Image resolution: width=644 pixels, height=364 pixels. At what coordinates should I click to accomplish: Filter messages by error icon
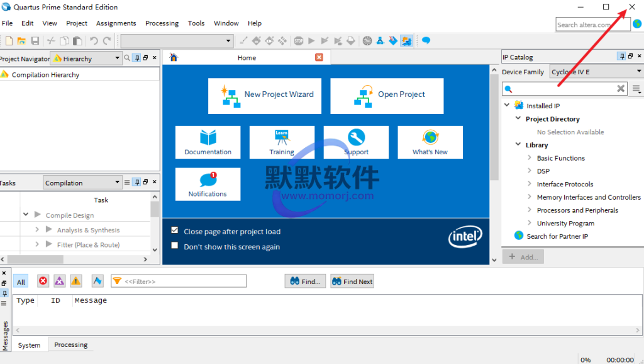point(43,281)
